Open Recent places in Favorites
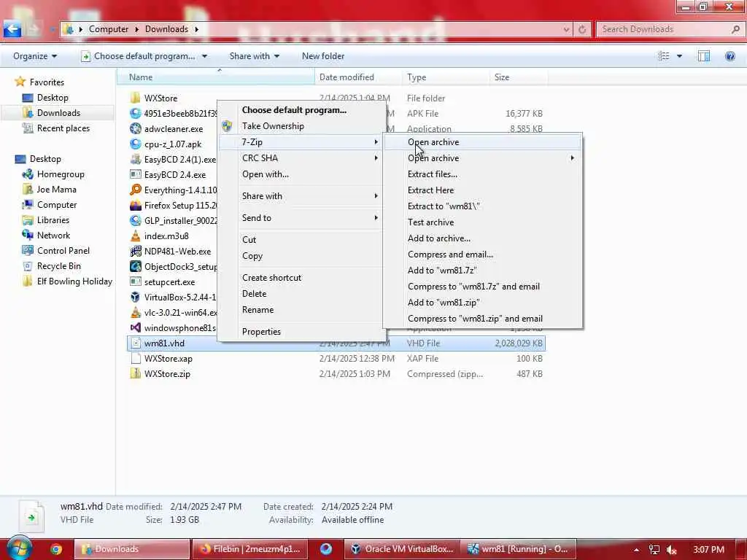This screenshot has height=560, width=747. [x=63, y=128]
